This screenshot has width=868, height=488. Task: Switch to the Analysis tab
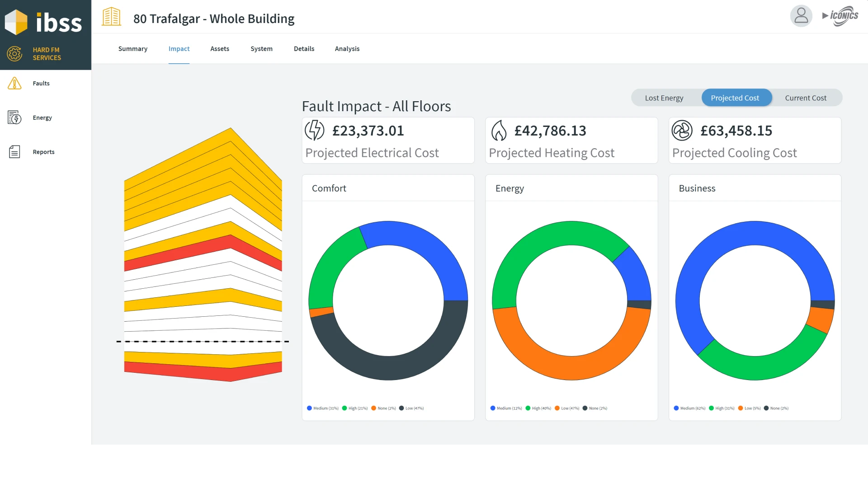point(347,49)
